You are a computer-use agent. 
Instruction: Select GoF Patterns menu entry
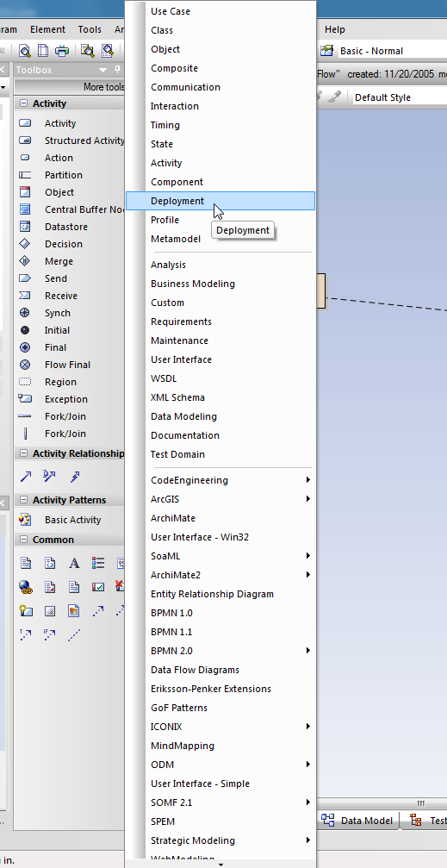pyautogui.click(x=220, y=708)
